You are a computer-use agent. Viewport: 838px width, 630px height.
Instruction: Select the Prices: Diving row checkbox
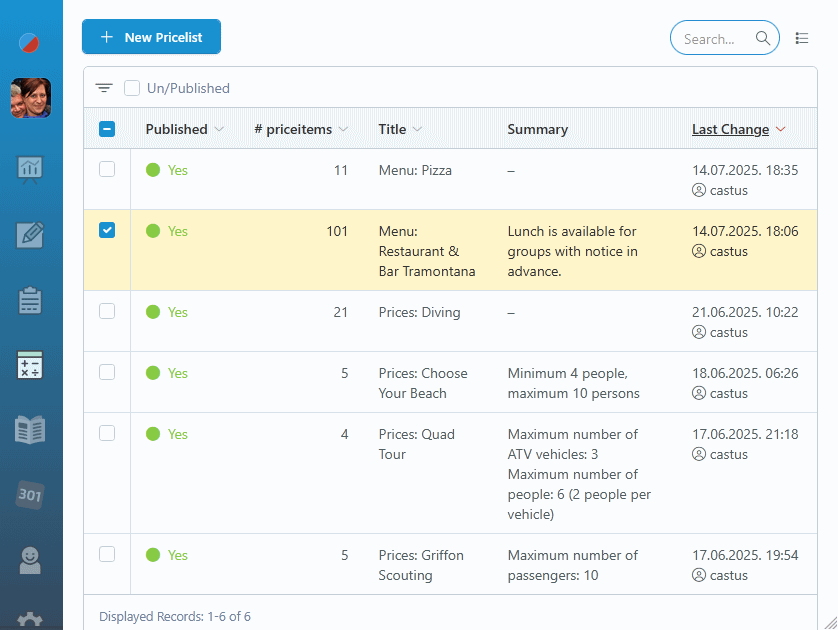click(x=107, y=311)
